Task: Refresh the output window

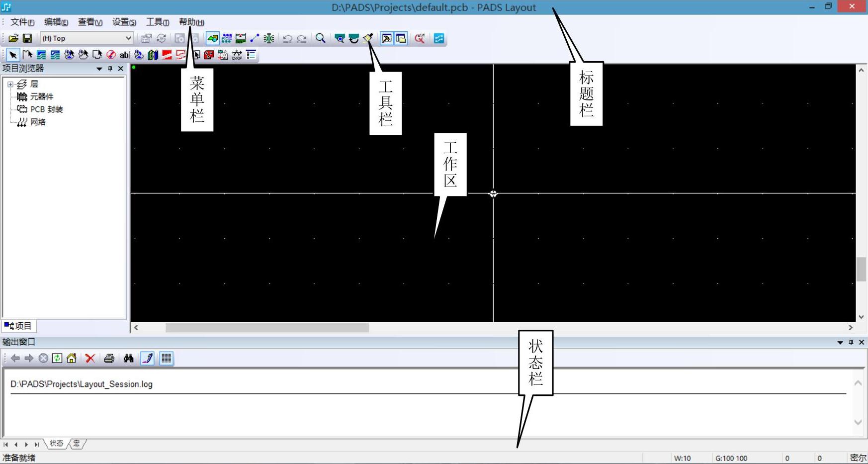Action: coord(57,358)
